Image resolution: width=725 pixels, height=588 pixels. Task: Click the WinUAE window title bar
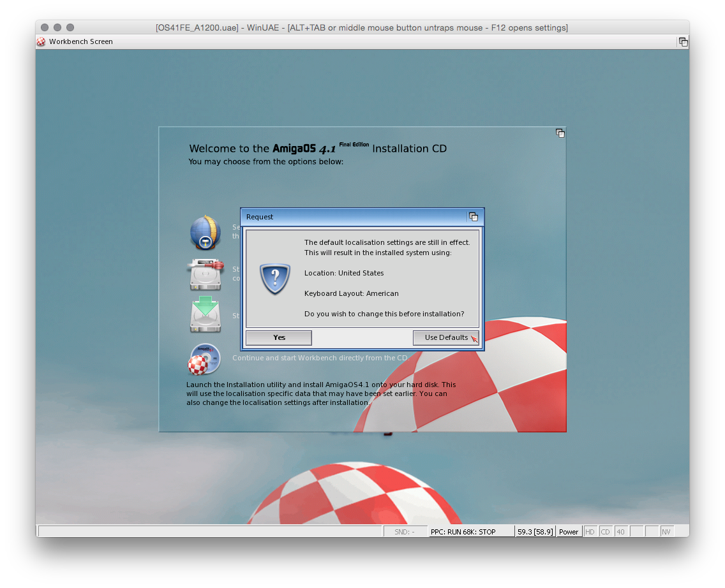click(x=362, y=27)
